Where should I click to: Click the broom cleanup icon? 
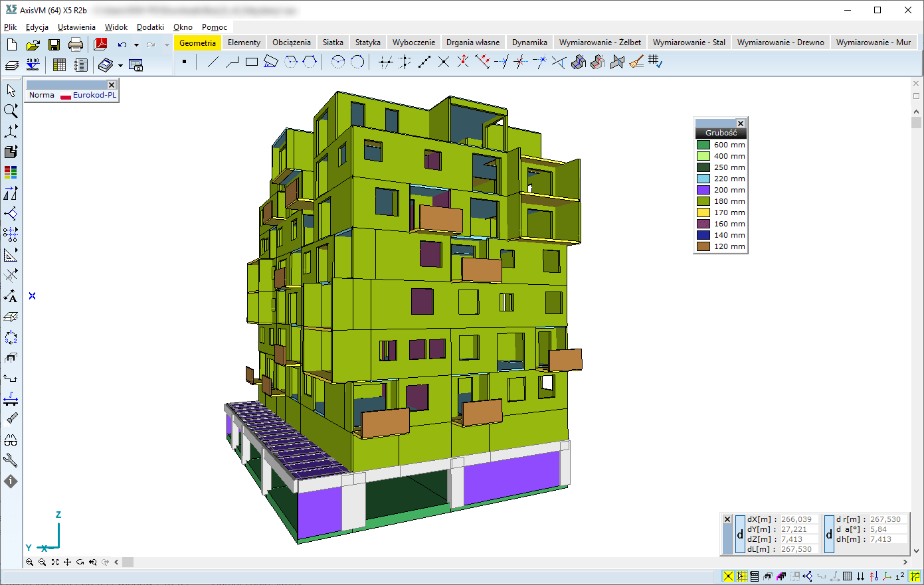[x=636, y=62]
